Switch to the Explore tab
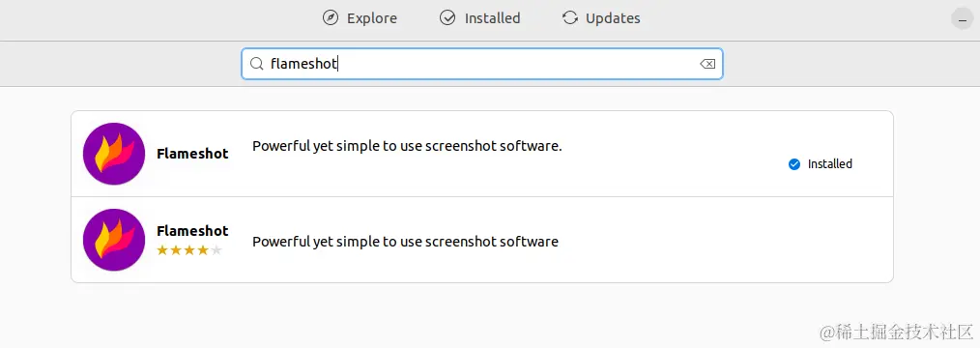 click(360, 18)
